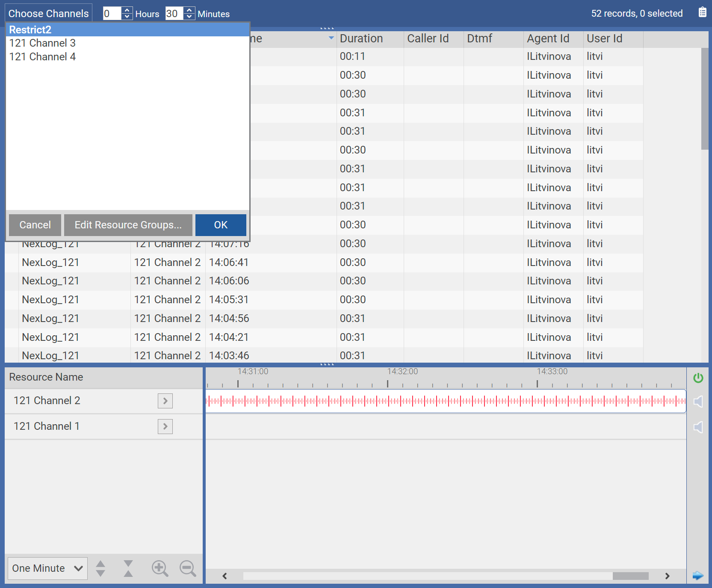Click the timeline zoom in magnifier
The height and width of the screenshot is (588, 712).
[160, 568]
